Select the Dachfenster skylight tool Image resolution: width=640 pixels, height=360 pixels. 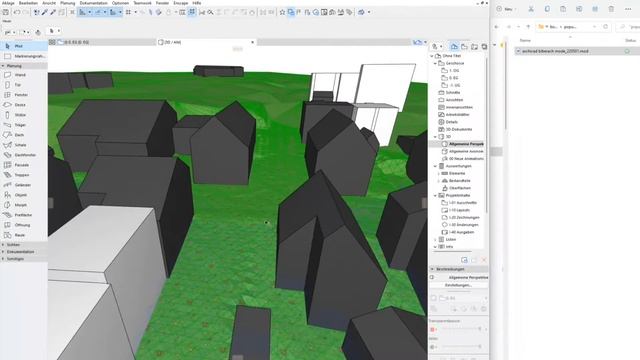(x=24, y=155)
